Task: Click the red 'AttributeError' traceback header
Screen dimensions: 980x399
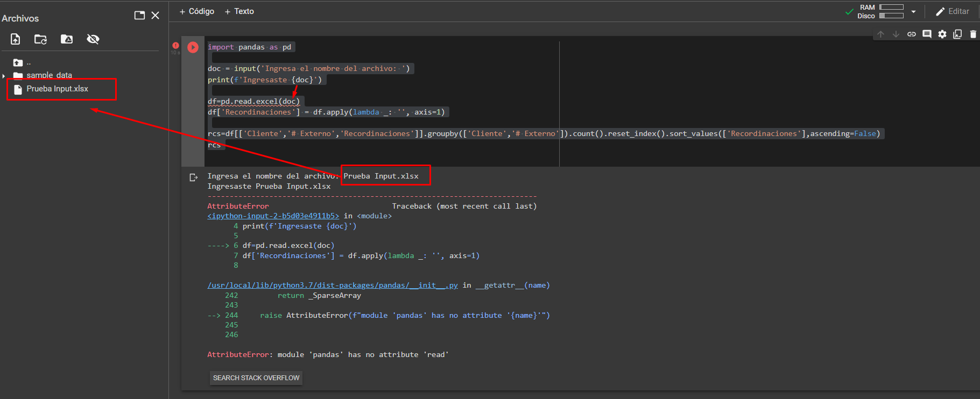Action: (x=238, y=206)
